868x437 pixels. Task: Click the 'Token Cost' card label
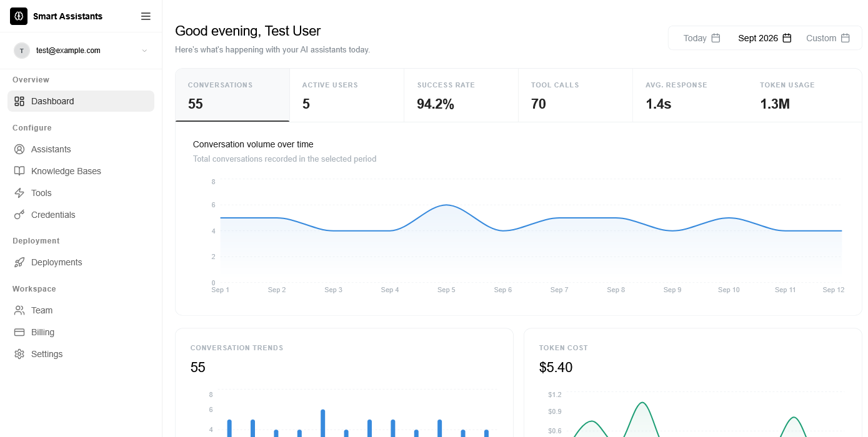tap(564, 348)
